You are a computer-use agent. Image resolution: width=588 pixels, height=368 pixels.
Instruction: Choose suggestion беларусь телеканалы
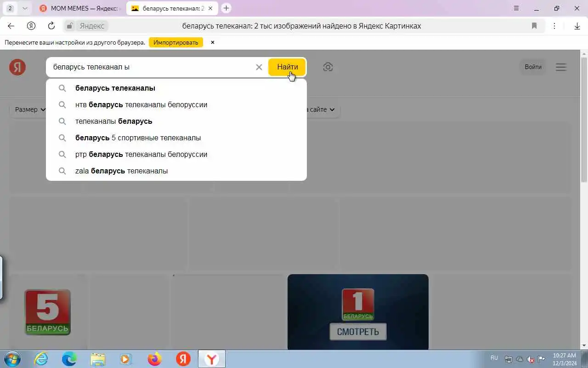pyautogui.click(x=176, y=88)
